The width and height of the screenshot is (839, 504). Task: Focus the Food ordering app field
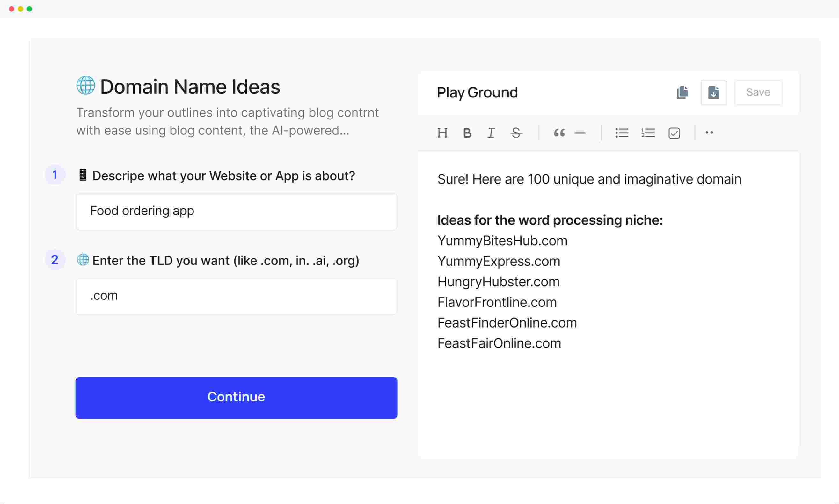(x=236, y=211)
